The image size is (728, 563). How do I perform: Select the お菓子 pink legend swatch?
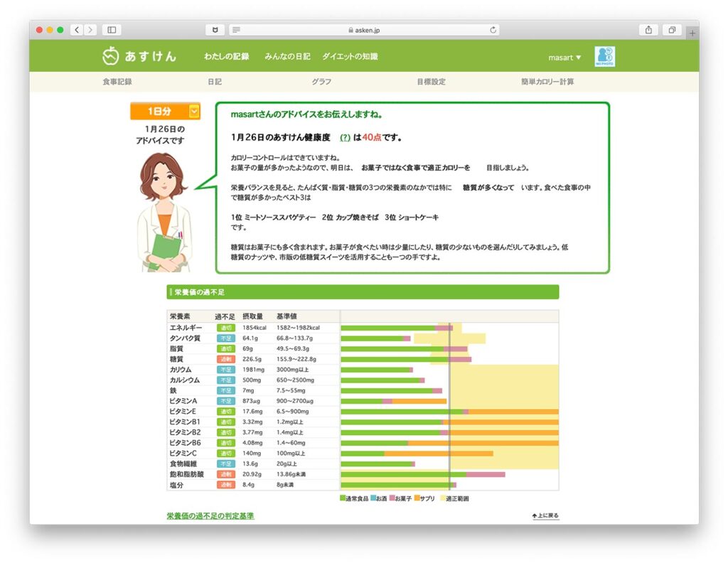coord(392,498)
